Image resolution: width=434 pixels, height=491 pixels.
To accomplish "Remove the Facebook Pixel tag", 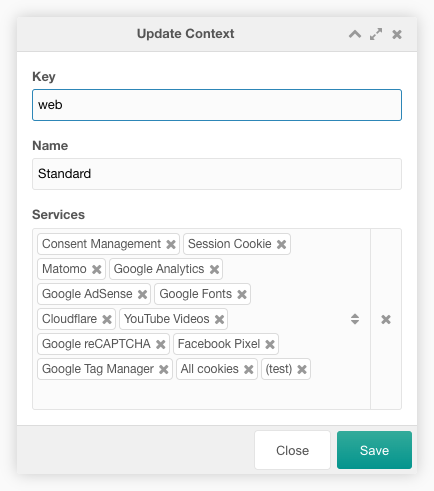I will point(270,344).
